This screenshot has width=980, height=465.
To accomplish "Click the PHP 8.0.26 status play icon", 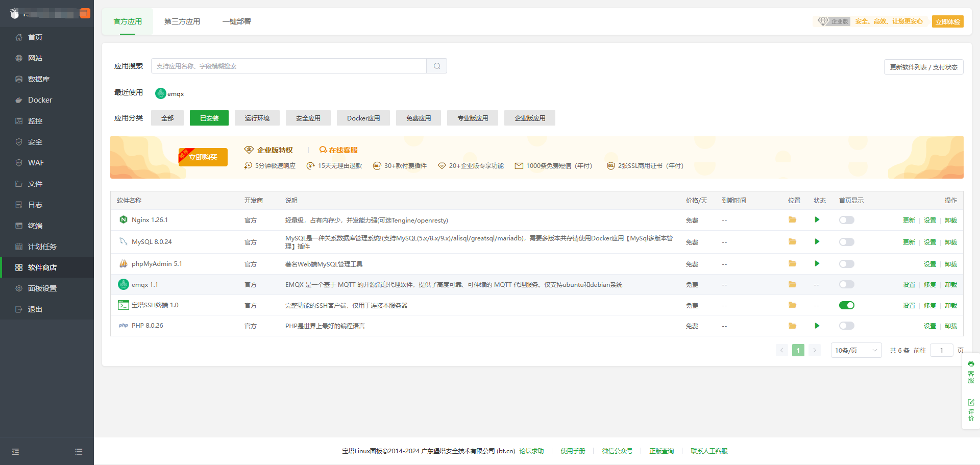I will (817, 326).
